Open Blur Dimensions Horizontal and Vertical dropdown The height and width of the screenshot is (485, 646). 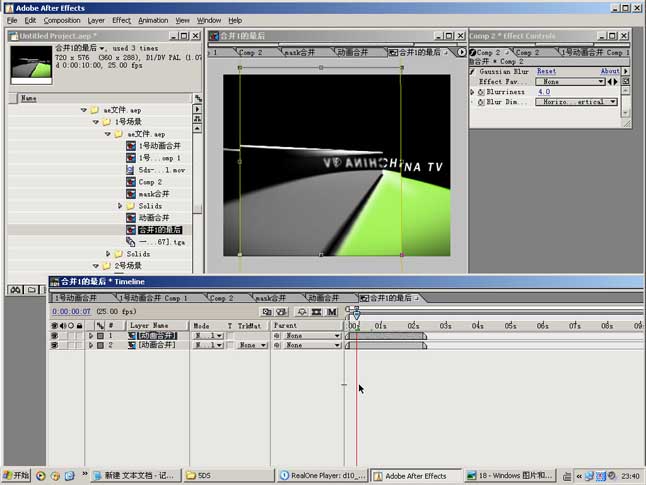pyautogui.click(x=576, y=102)
